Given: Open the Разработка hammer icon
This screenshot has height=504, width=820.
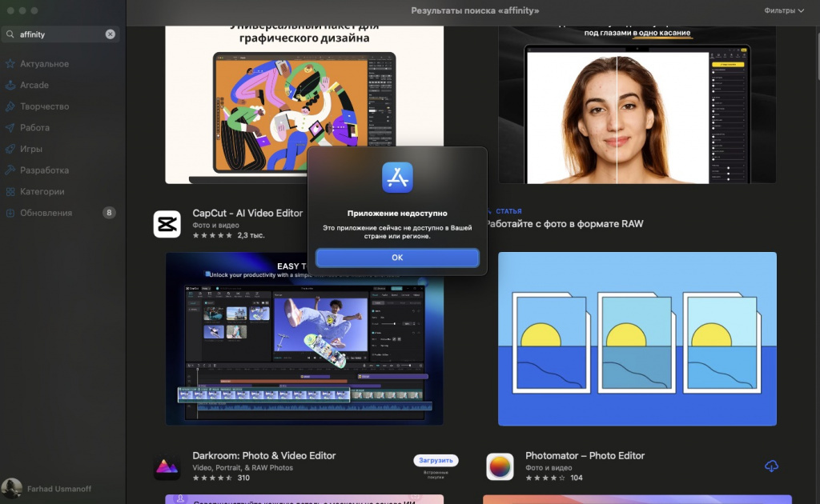Looking at the screenshot, I should [10, 170].
